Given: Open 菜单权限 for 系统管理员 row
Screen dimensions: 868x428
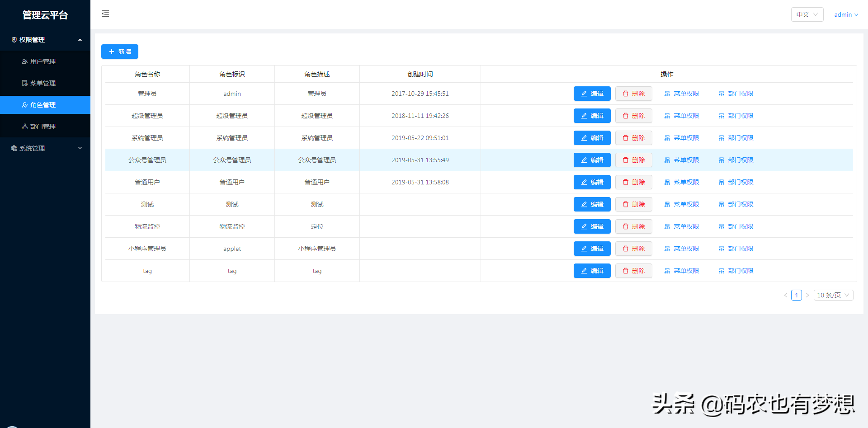Looking at the screenshot, I should tap(682, 138).
